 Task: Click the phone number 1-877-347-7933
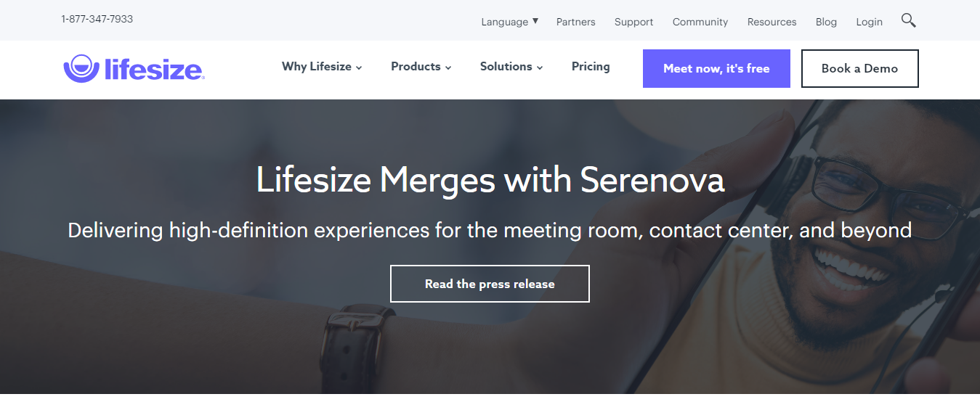point(97,20)
